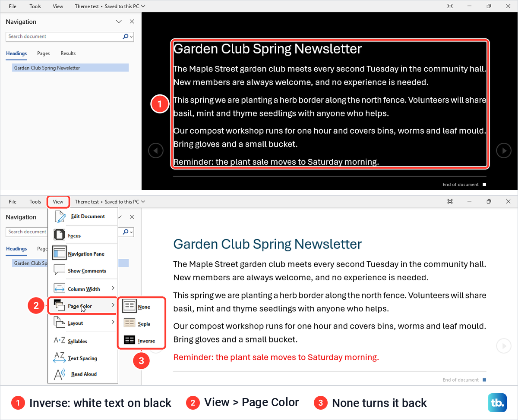Toggle Syllables in the View menu
The image size is (518, 420).
point(83,341)
